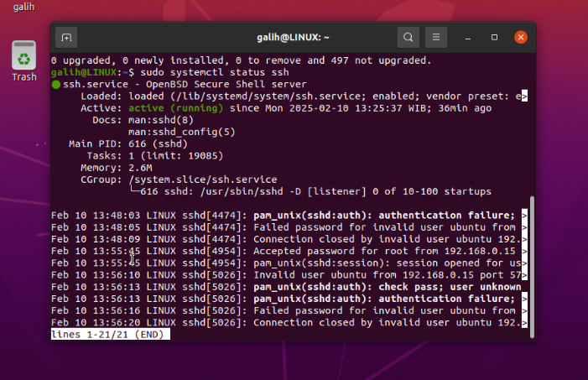Maximize the terminal window
588x380 pixels.
coord(494,37)
